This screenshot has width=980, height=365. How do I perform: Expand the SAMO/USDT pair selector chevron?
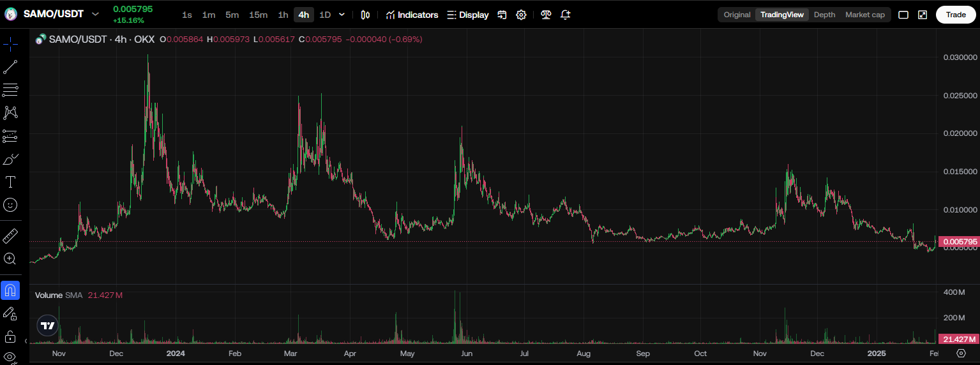(96, 14)
